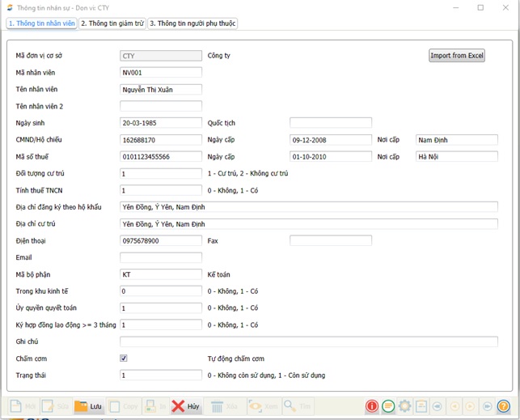Switch to the Thông tin giảm trừ tab
This screenshot has width=520, height=420.
pos(112,23)
